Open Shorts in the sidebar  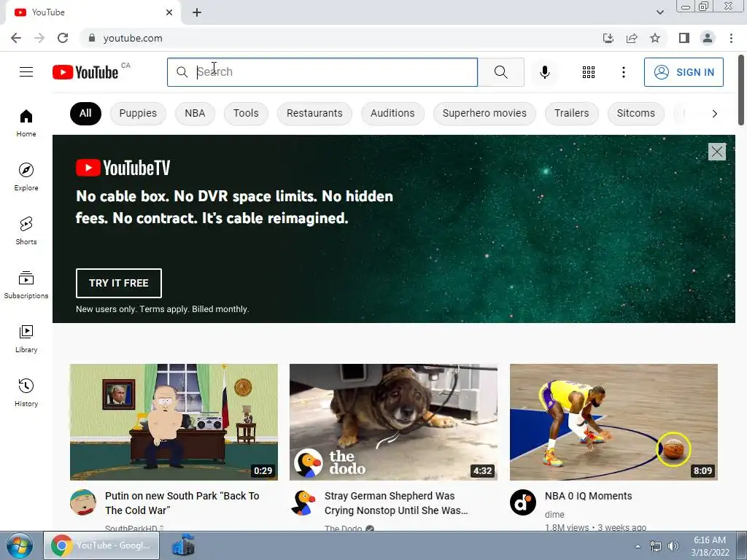click(26, 231)
